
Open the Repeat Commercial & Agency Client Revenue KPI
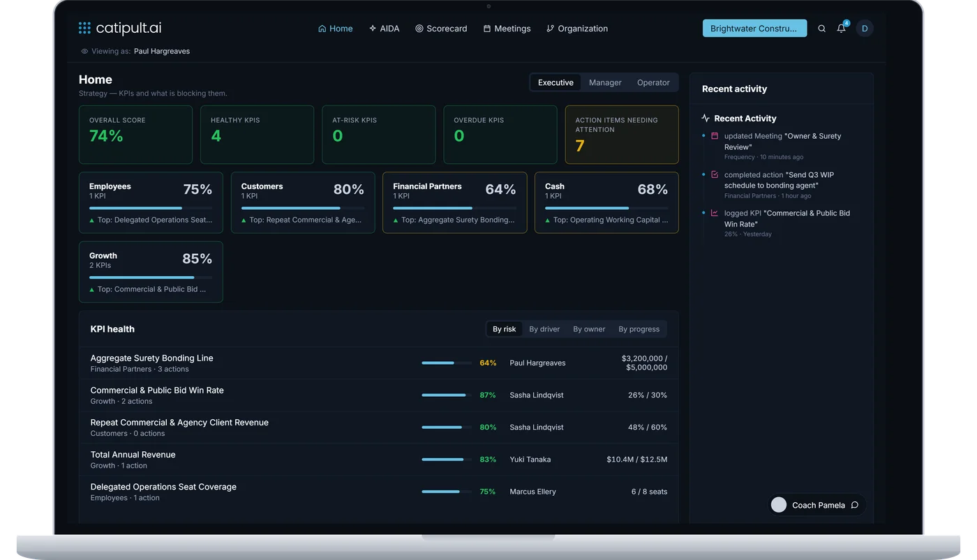click(379, 427)
